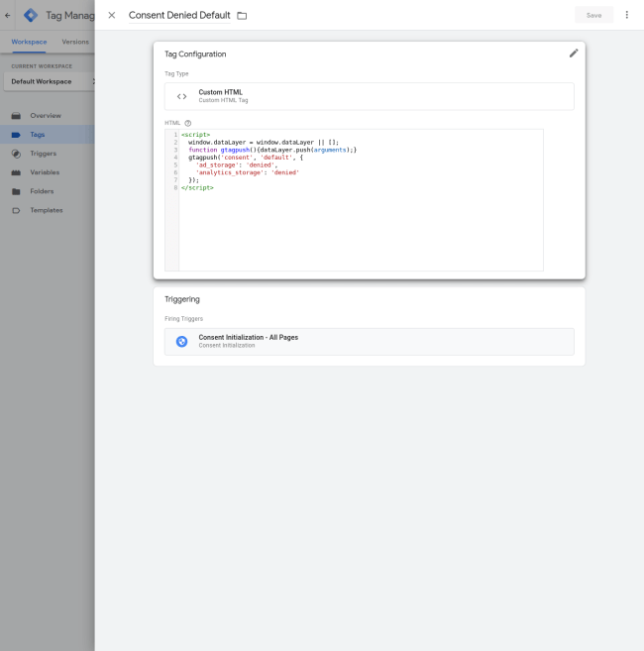Viewport: 644px width, 651px height.
Task: Select Tags in the left navigation
Action: (37, 135)
